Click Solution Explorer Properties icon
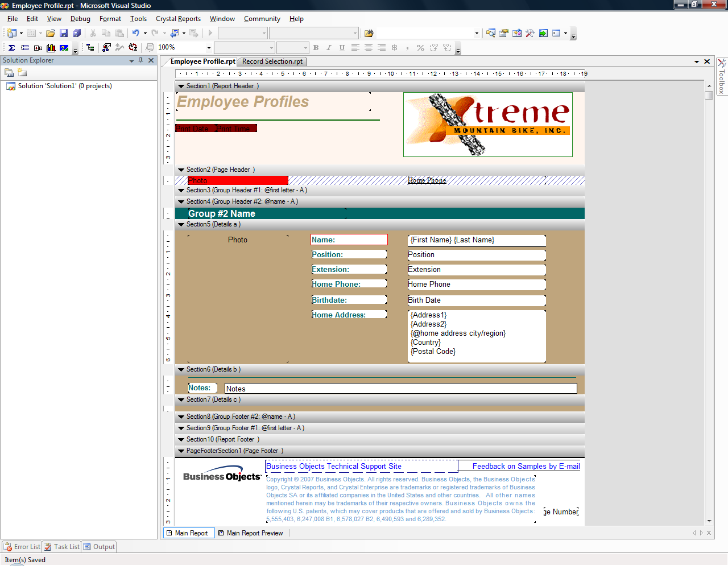This screenshot has width=728, height=569. pos(9,72)
